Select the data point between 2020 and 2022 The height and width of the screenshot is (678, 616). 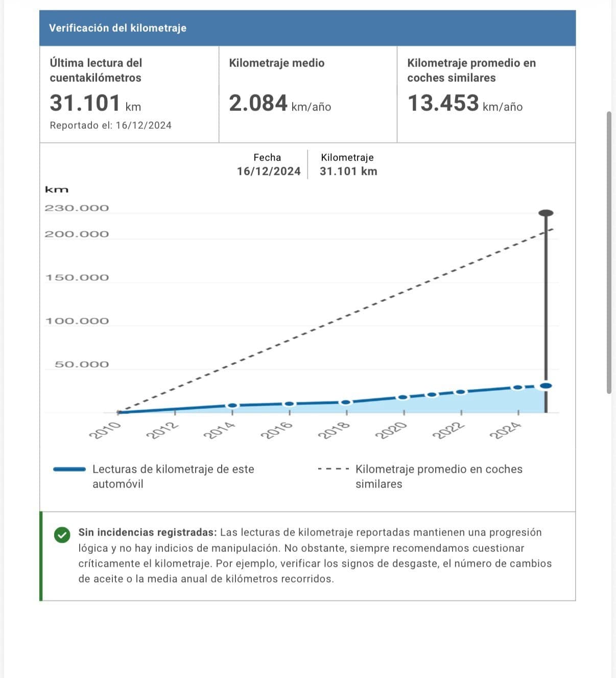pos(432,394)
